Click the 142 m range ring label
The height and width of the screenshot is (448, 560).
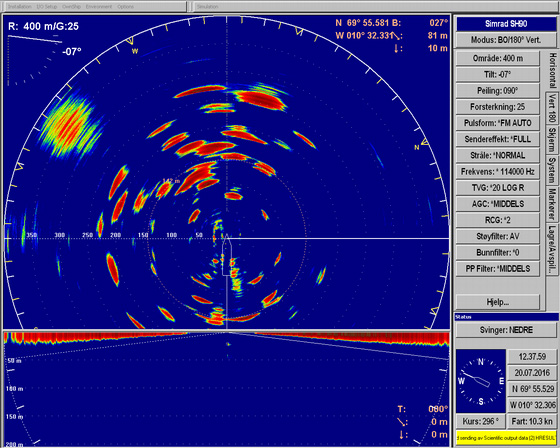[172, 181]
